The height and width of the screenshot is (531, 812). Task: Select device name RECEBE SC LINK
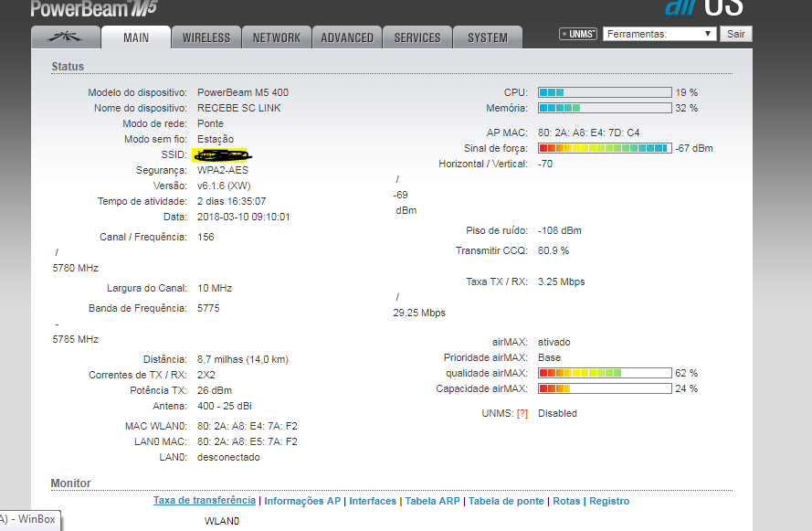(x=238, y=108)
